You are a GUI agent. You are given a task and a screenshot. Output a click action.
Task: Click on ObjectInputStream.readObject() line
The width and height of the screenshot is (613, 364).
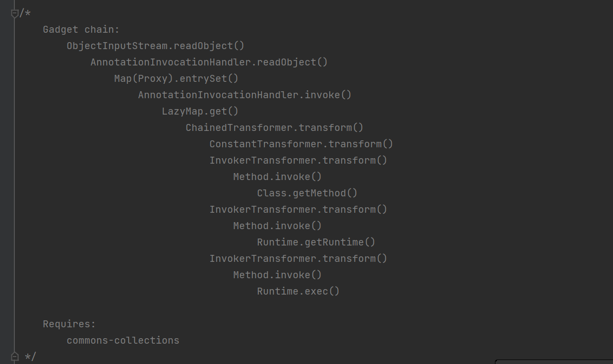(x=155, y=46)
